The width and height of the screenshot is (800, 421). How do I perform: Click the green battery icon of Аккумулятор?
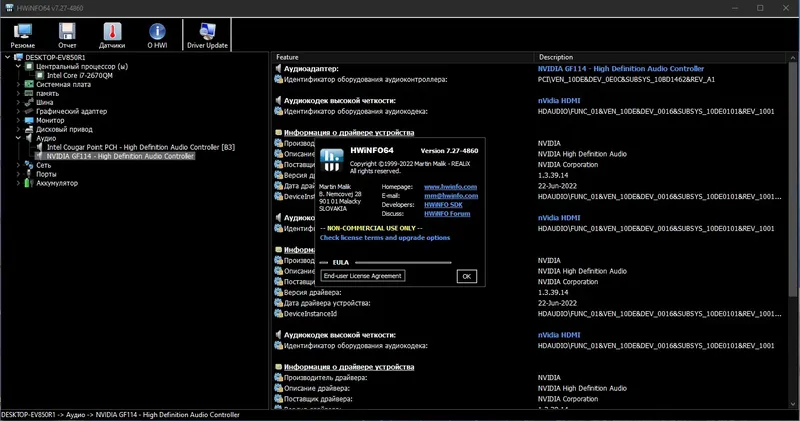coord(28,183)
